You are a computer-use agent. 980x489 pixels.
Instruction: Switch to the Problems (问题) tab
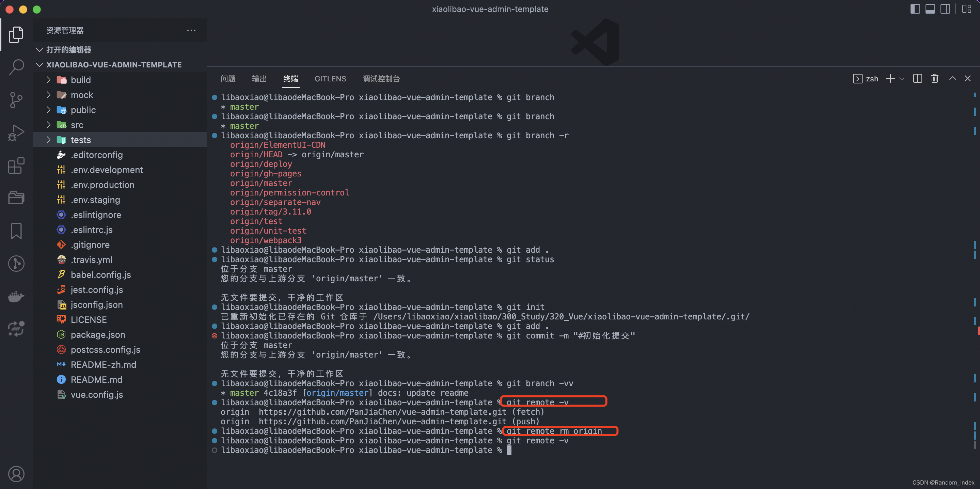pyautogui.click(x=228, y=79)
